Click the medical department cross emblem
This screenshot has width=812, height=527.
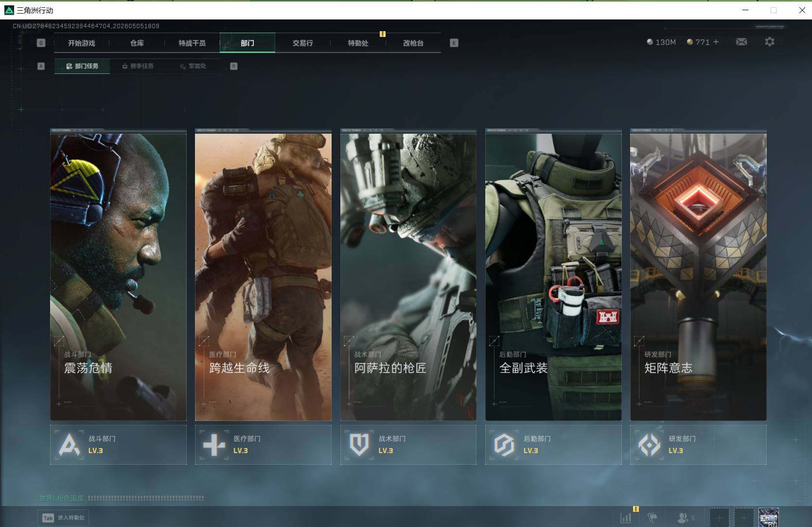tap(214, 445)
